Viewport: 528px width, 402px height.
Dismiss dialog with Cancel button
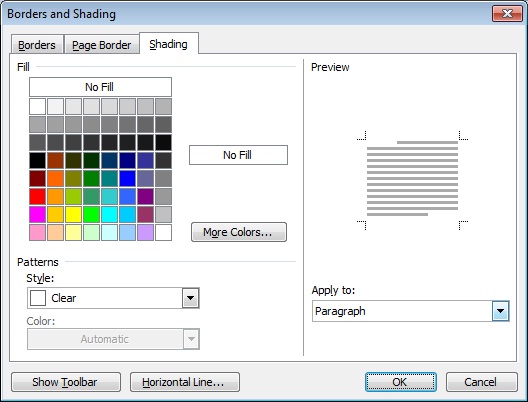(x=482, y=382)
